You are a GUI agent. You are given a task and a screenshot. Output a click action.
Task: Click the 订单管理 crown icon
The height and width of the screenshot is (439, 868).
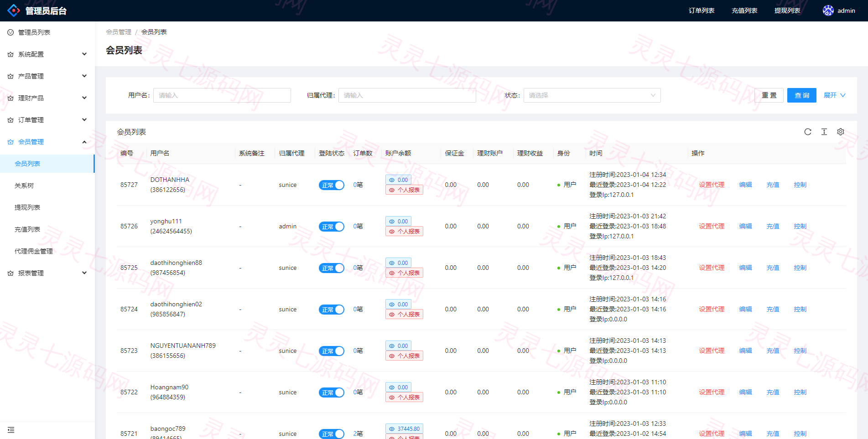[x=10, y=120]
